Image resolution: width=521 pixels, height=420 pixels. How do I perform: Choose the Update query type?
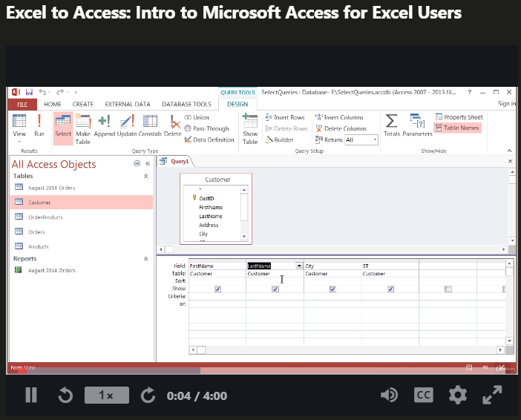point(127,125)
